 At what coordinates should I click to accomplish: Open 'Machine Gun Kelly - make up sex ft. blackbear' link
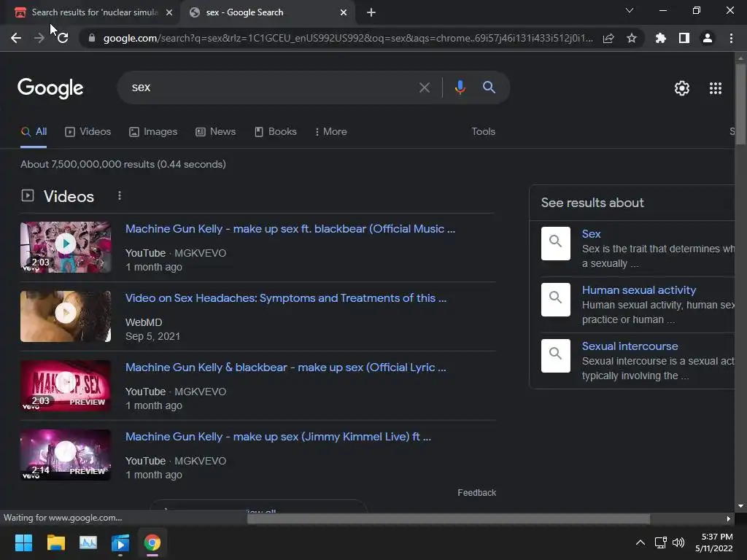pos(290,229)
